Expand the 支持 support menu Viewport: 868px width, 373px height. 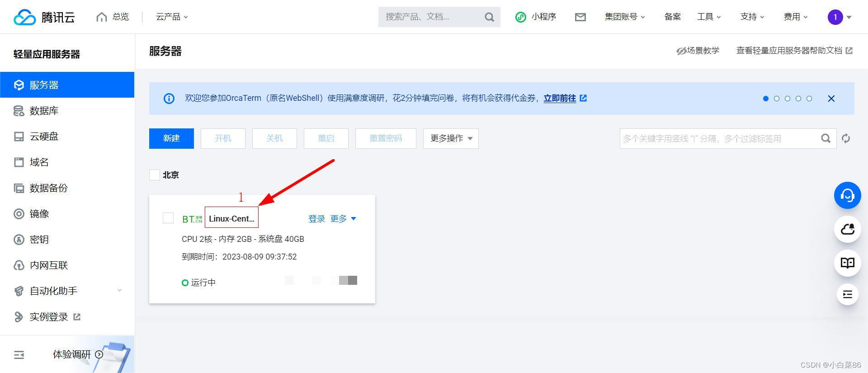[x=752, y=17]
